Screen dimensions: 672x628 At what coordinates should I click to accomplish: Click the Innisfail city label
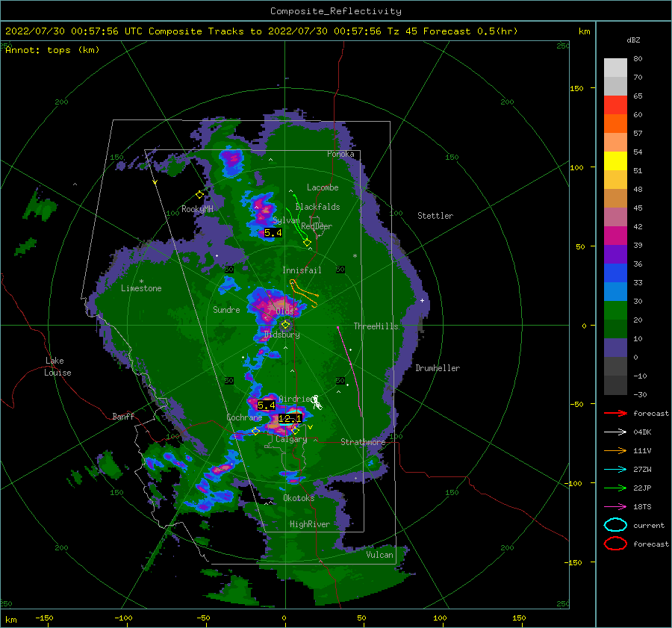click(x=302, y=270)
